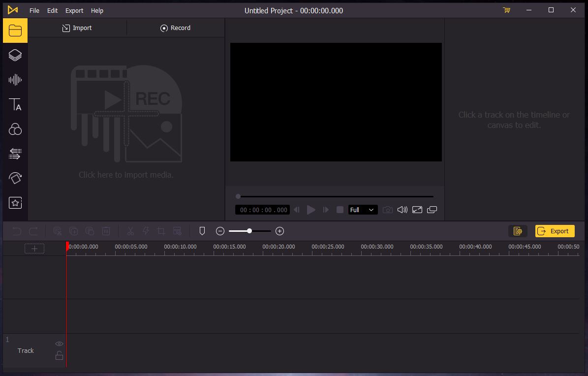Viewport: 588px width, 376px height.
Task: Click the snapshot camera icon
Action: tap(388, 210)
